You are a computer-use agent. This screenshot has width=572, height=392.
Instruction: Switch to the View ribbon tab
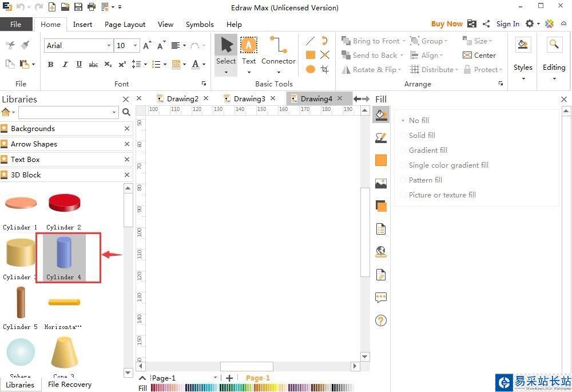click(165, 25)
